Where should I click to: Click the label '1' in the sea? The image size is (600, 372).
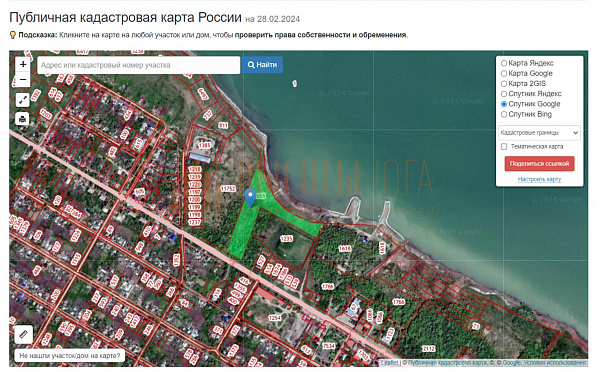point(294,83)
